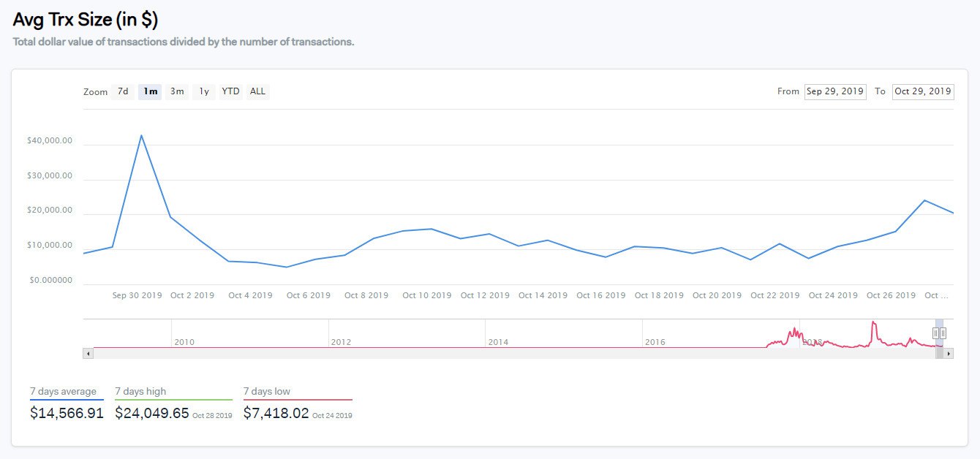Screen dimensions: 980x459
Task: Select the 7 days low value $7,418.02
Action: pyautogui.click(x=276, y=413)
